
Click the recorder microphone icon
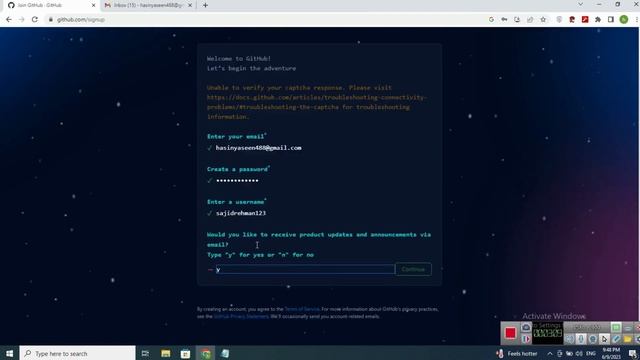click(x=581, y=339)
